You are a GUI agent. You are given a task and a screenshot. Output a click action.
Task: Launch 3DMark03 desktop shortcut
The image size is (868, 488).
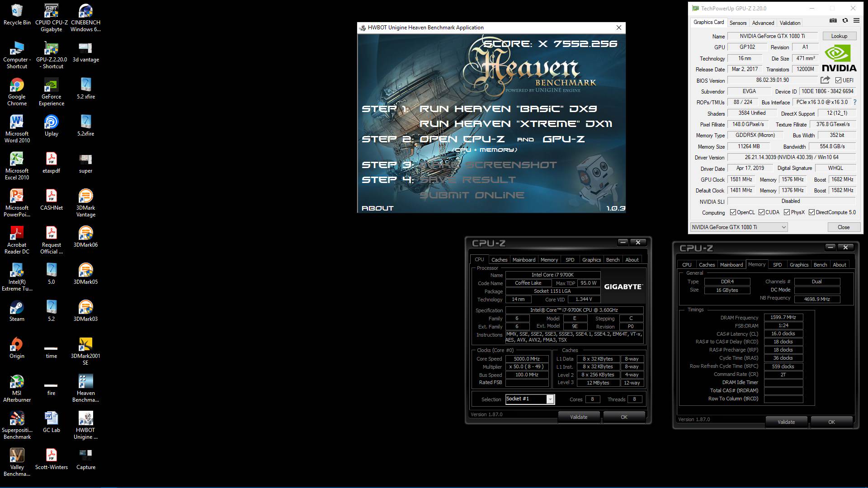pos(85,311)
